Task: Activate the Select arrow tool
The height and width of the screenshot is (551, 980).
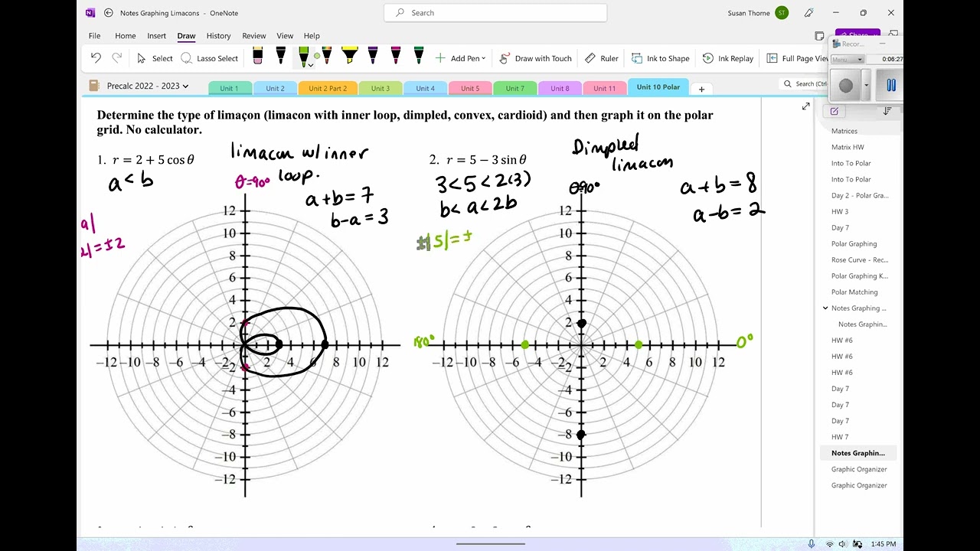Action: pyautogui.click(x=155, y=58)
